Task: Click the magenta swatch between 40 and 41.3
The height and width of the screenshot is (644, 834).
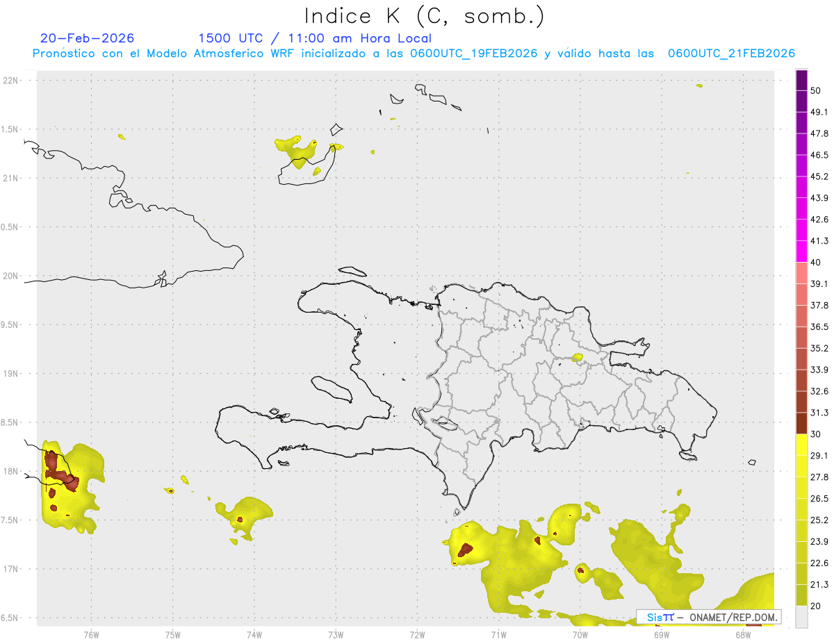Action: tap(802, 251)
